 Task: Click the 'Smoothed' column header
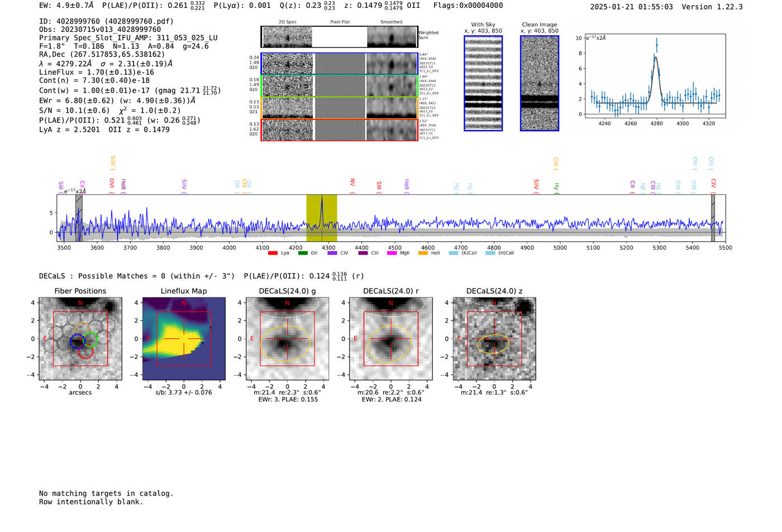coord(392,22)
